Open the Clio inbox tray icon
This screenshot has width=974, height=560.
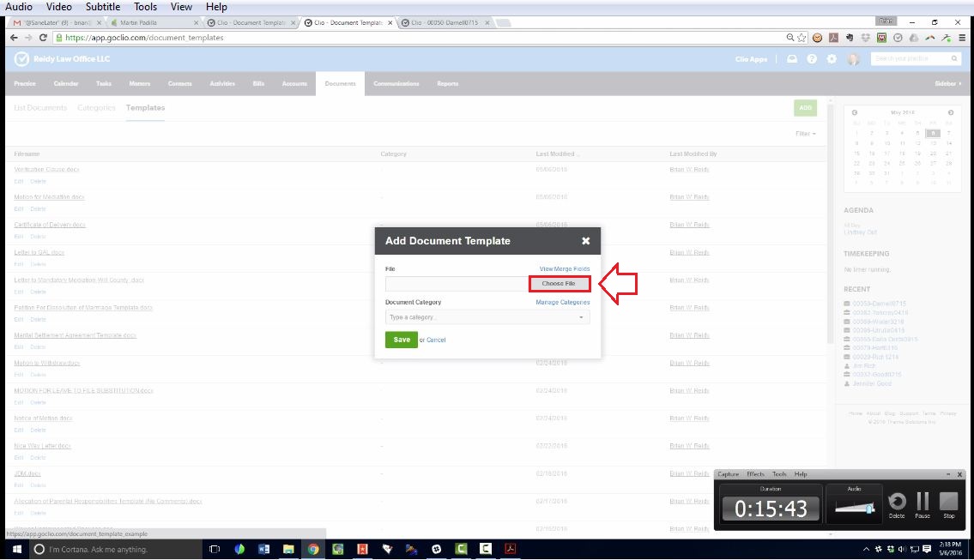pyautogui.click(x=792, y=59)
